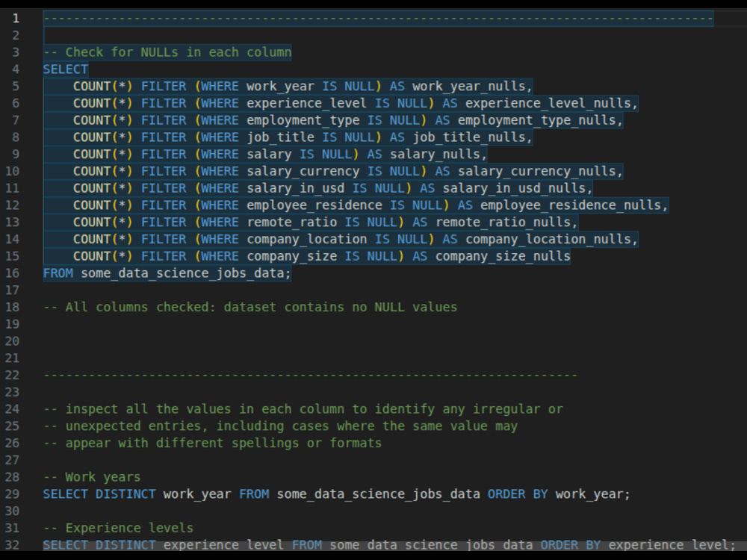
Task: Click line number 4 in the gutter
Action: [x=16, y=69]
